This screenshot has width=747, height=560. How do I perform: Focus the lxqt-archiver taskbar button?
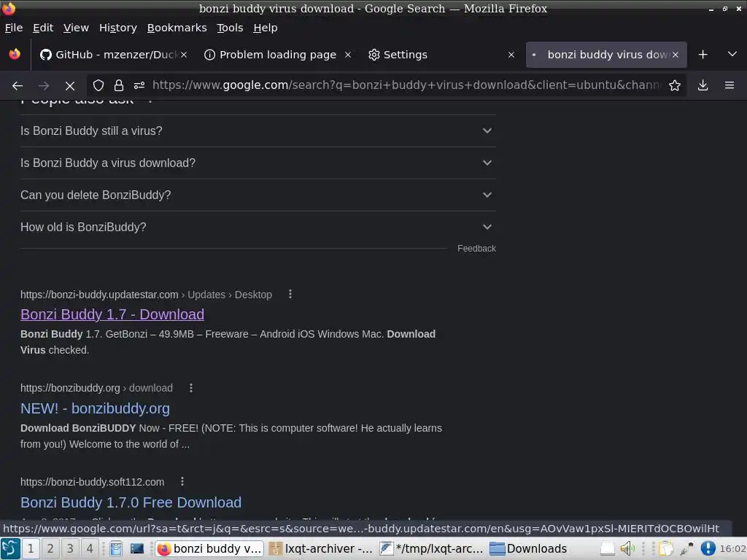click(x=321, y=548)
